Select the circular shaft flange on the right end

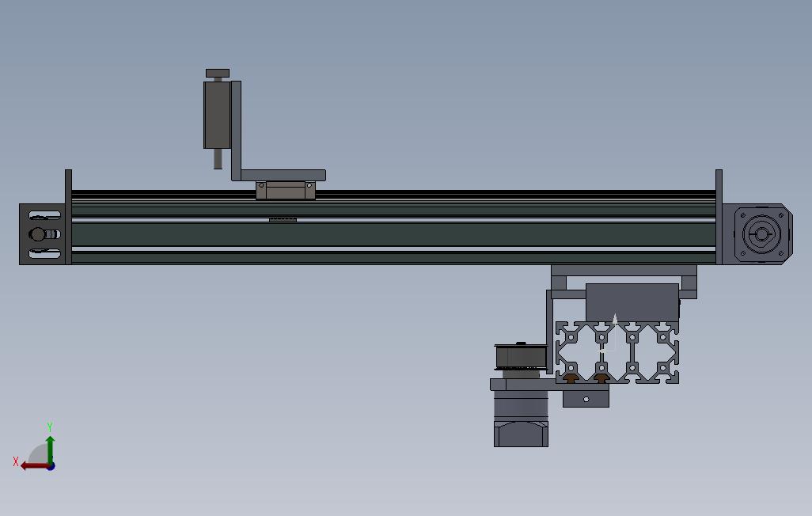pos(762,234)
